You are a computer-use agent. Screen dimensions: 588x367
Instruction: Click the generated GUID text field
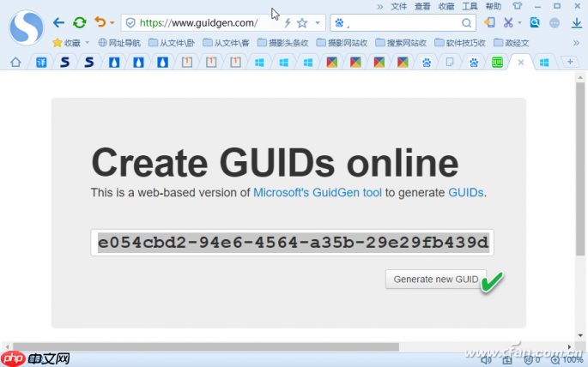(292, 244)
